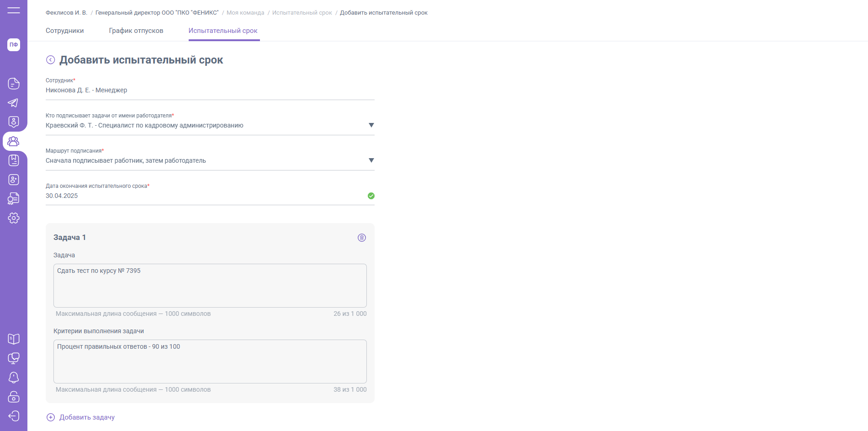Click the Критерии выполнения задачи text area
Screen dimensions: 868x431
click(x=210, y=362)
